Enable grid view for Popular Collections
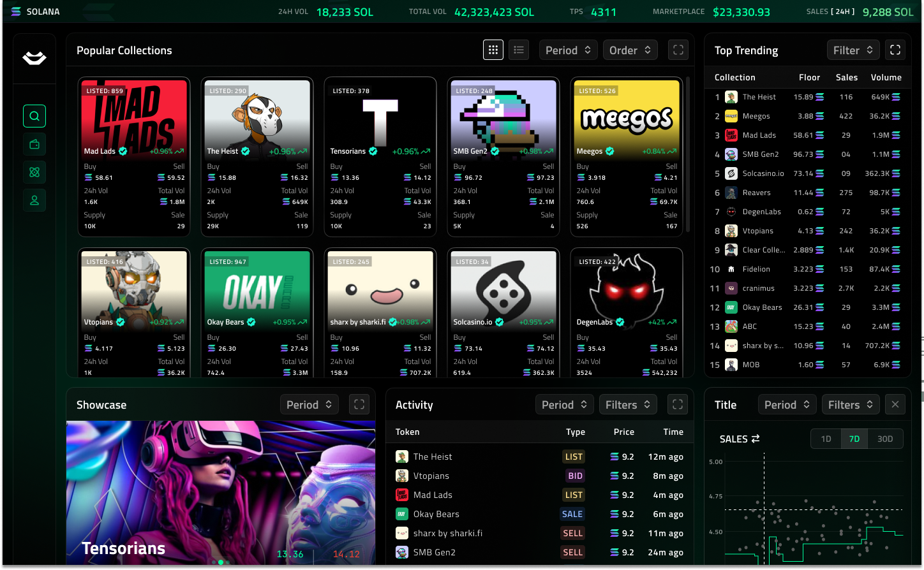The height and width of the screenshot is (570, 924). pyautogui.click(x=493, y=50)
